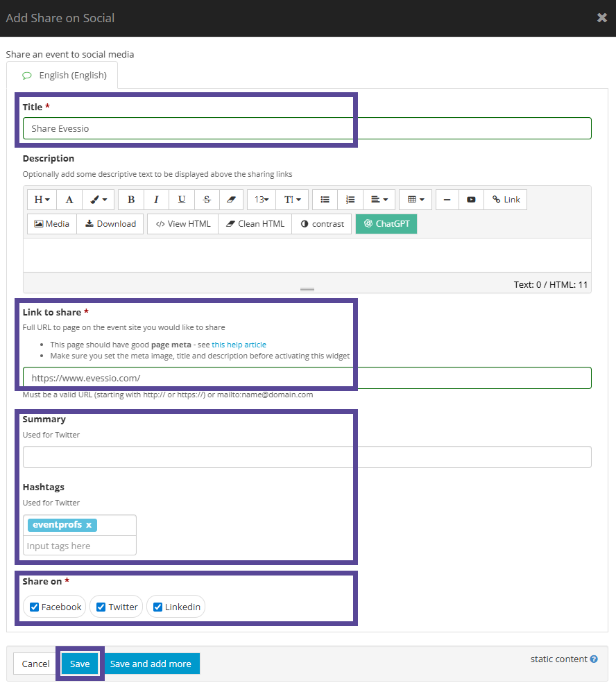Viewport: 616px width, 692px height.
Task: Toggle the contrast option
Action: click(x=322, y=224)
